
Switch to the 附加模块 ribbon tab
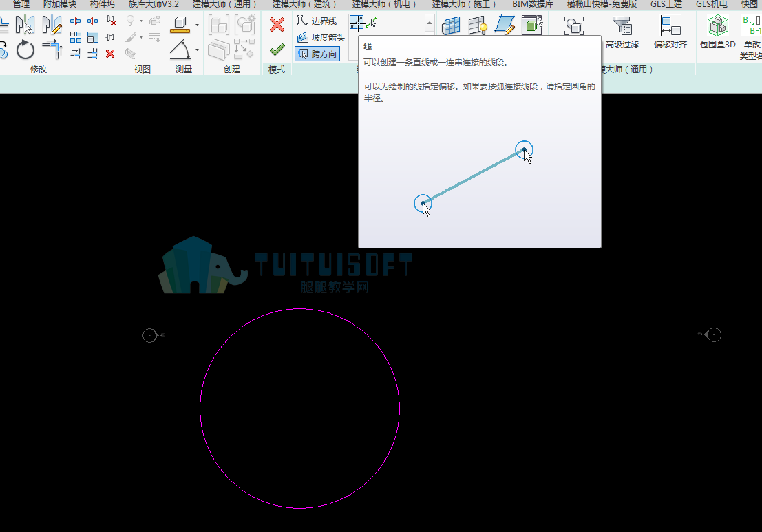click(60, 4)
